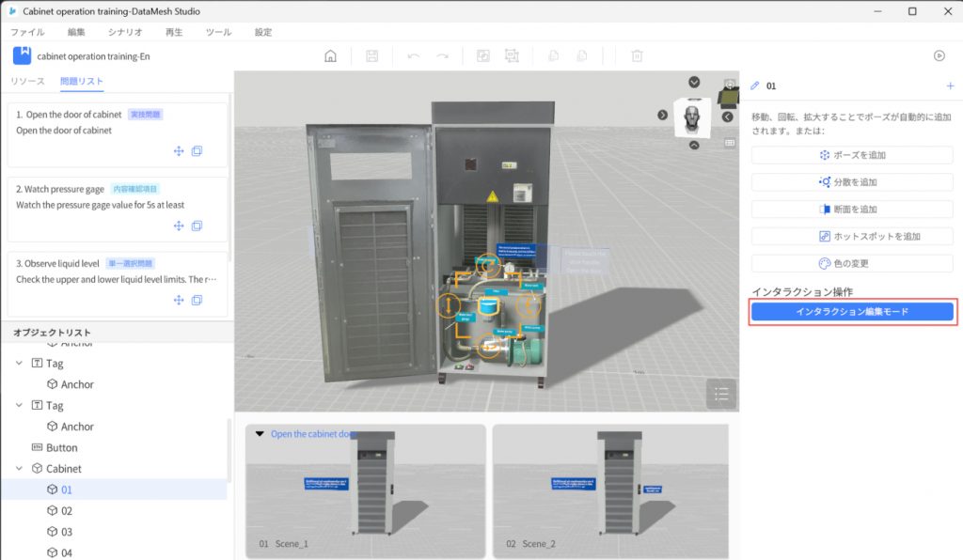
Task: Click the move icon on question 1 card
Action: pos(179,151)
